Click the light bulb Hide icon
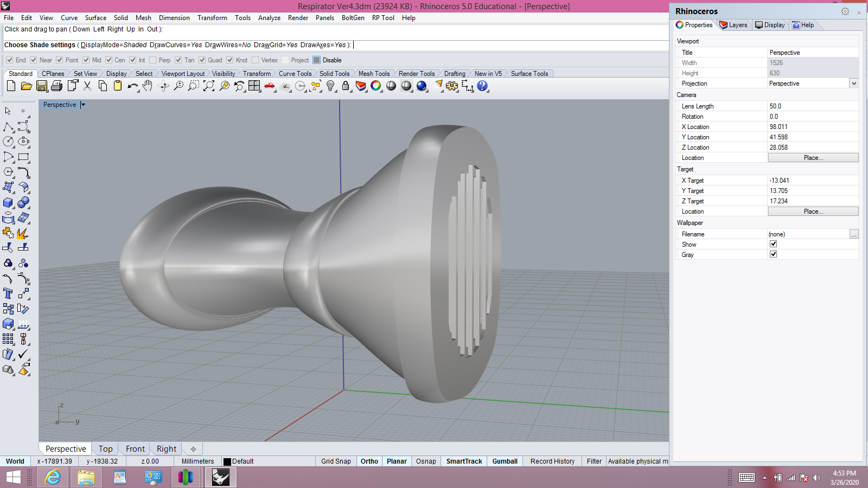This screenshot has height=488, width=868. [x=330, y=86]
